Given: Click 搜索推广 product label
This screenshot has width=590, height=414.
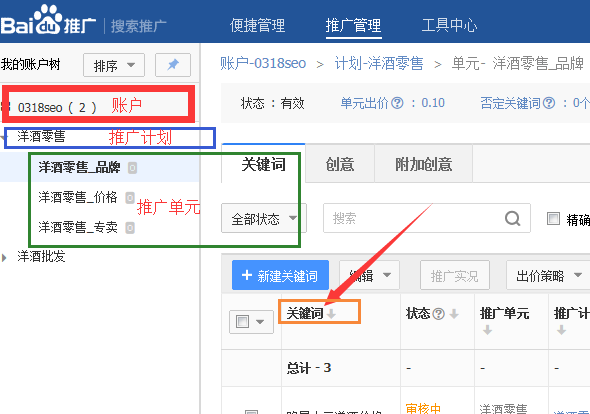Looking at the screenshot, I should tap(138, 26).
